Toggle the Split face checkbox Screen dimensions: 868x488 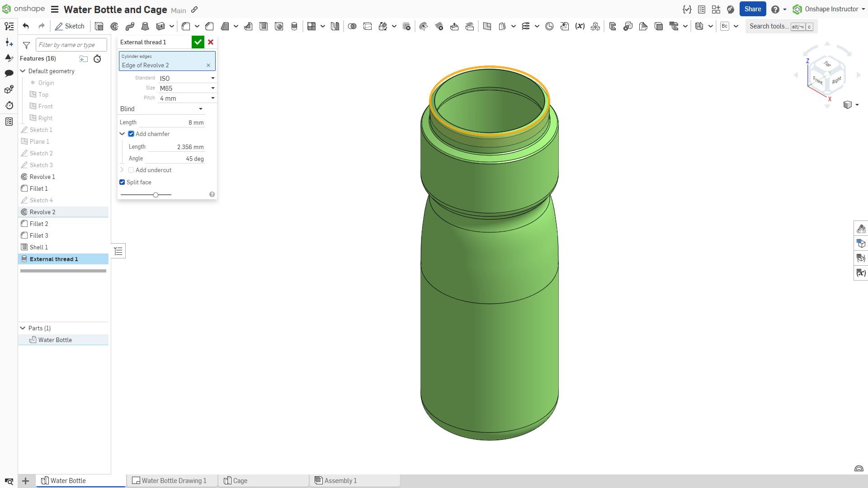[123, 183]
